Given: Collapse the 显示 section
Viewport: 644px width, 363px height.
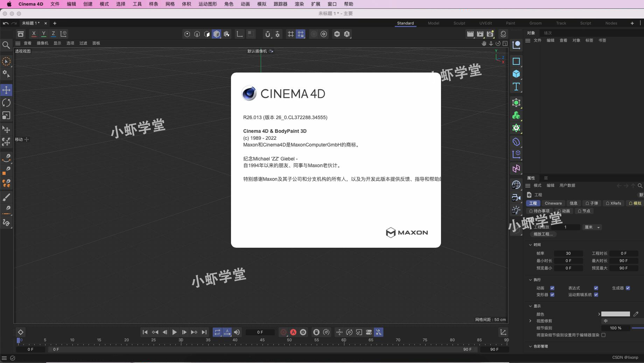Looking at the screenshot, I should pyautogui.click(x=530, y=306).
